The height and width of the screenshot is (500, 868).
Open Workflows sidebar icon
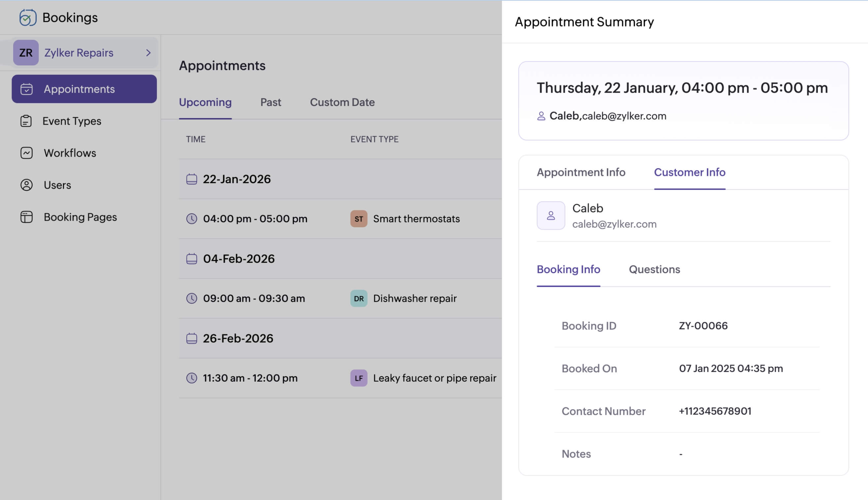(26, 153)
